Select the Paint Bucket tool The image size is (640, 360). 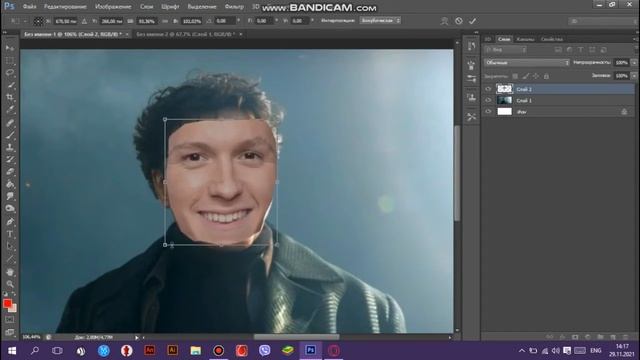pos(10,184)
